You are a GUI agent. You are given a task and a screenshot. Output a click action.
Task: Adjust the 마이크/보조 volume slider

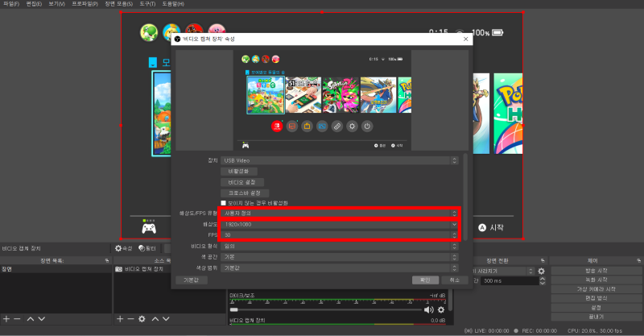click(325, 309)
